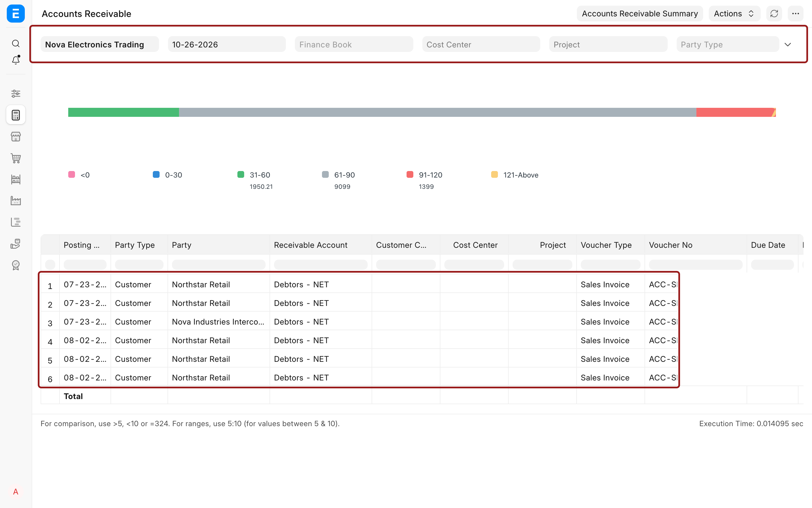Open the Support hand-box sidebar icon
This screenshot has width=812, height=508.
[16, 244]
